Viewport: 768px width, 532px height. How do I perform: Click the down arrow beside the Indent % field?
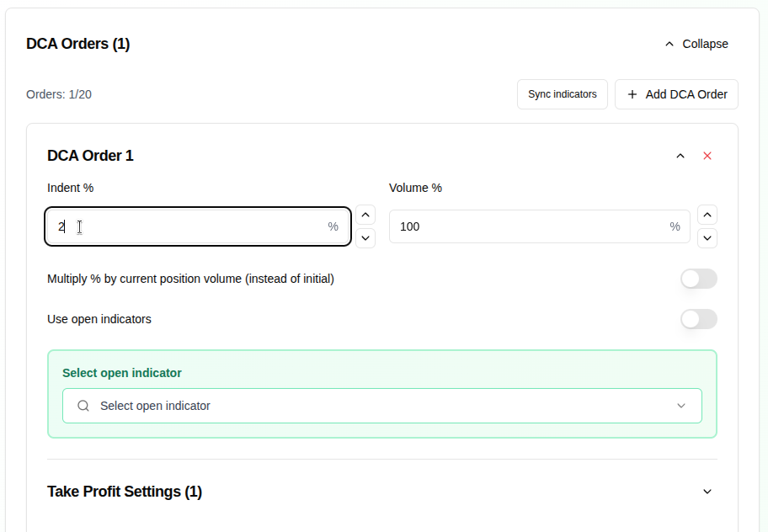pos(365,238)
